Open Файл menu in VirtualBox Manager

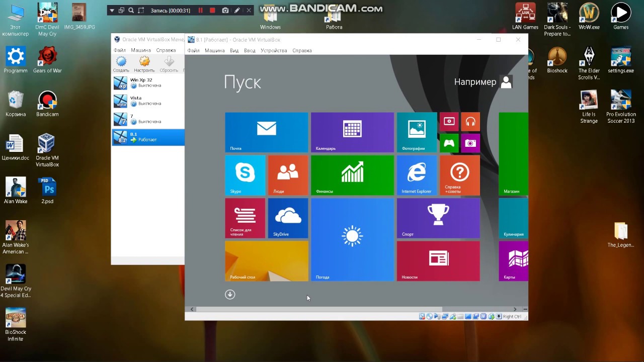(x=120, y=50)
